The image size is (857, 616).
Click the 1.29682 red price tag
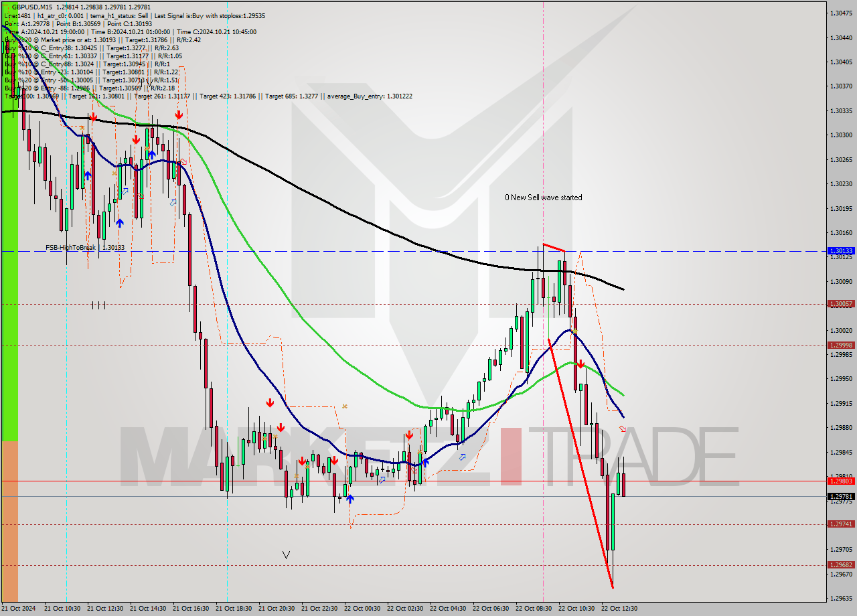click(841, 565)
